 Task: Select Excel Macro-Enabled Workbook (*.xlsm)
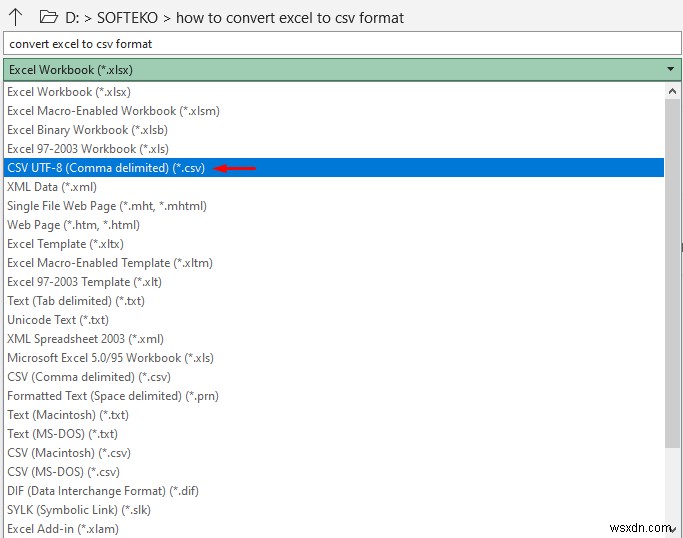(334, 111)
